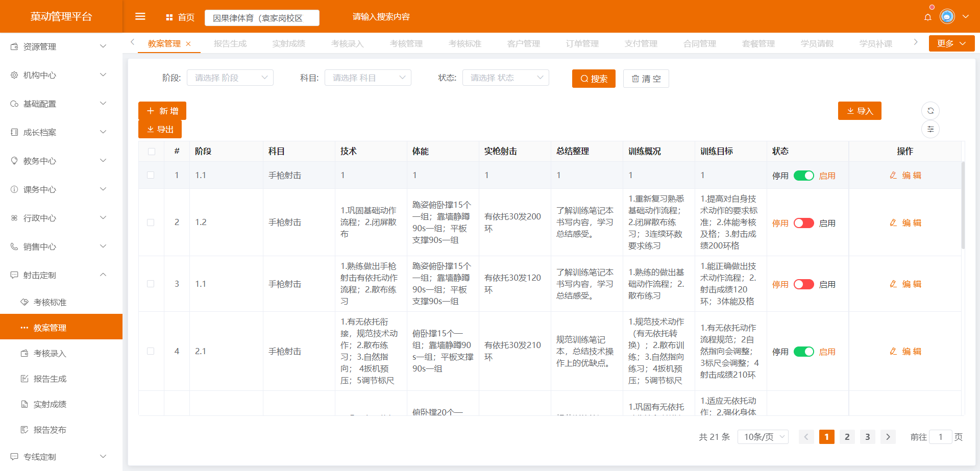
Task: Click the user avatar icon
Action: pos(947,17)
